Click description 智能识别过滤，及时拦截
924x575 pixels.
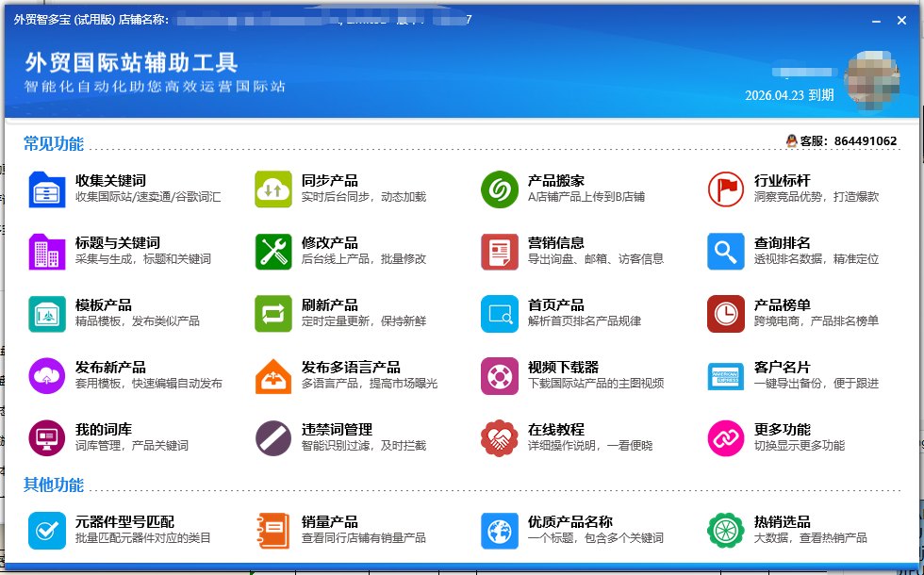tap(364, 446)
